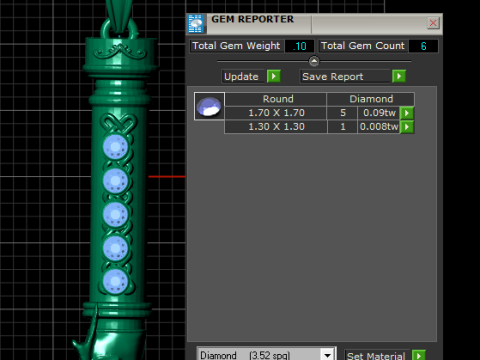Click the Total Gem Weight value .10

click(300, 46)
